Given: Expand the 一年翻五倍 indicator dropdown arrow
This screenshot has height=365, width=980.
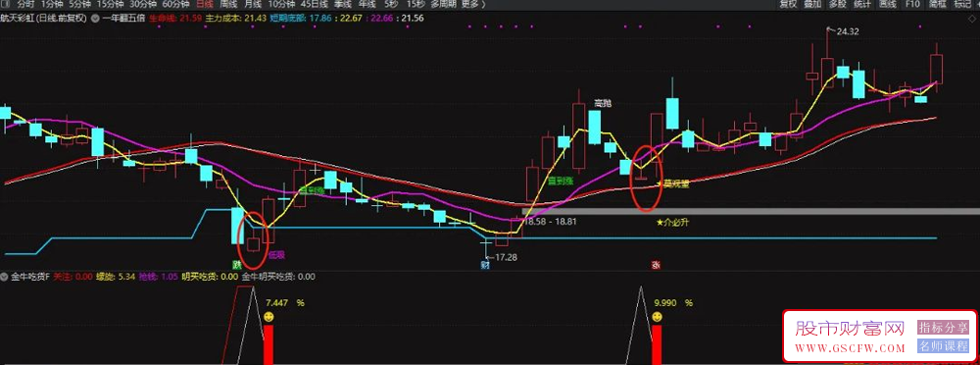Looking at the screenshot, I should pos(95,19).
